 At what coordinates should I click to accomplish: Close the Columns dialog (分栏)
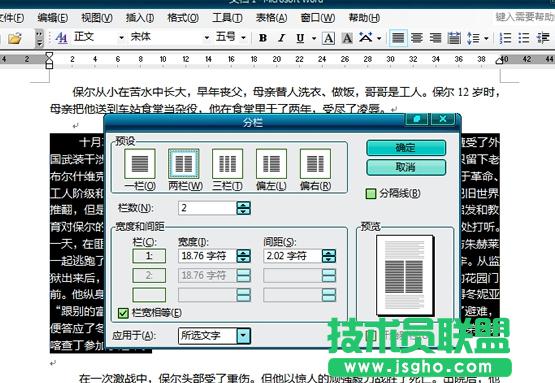442,119
